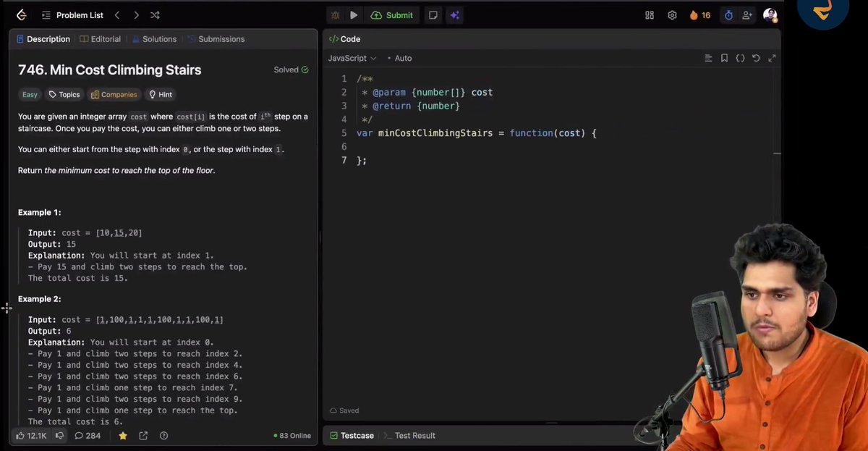The image size is (868, 451).
Task: Click the invite user icon
Action: pyautogui.click(x=747, y=15)
